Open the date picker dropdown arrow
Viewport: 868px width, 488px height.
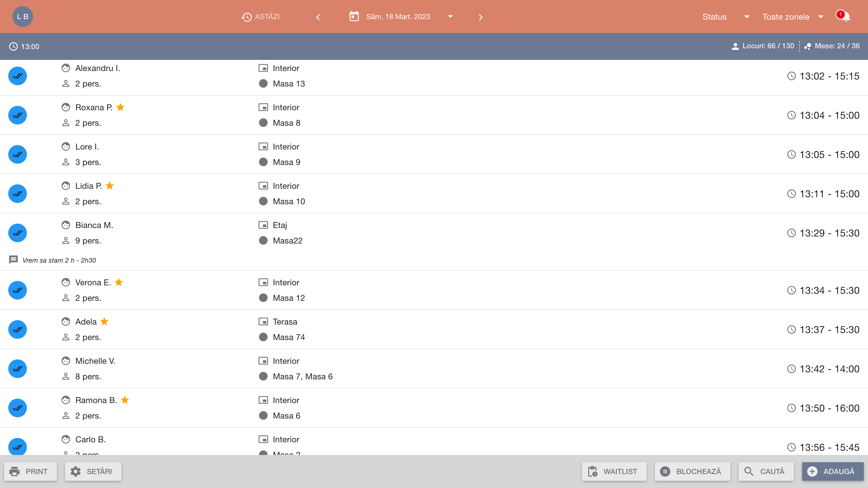450,17
